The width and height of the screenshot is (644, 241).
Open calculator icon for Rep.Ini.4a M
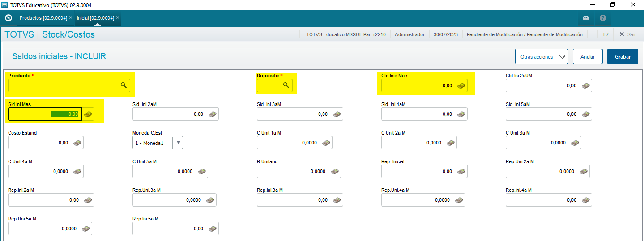coord(586,200)
